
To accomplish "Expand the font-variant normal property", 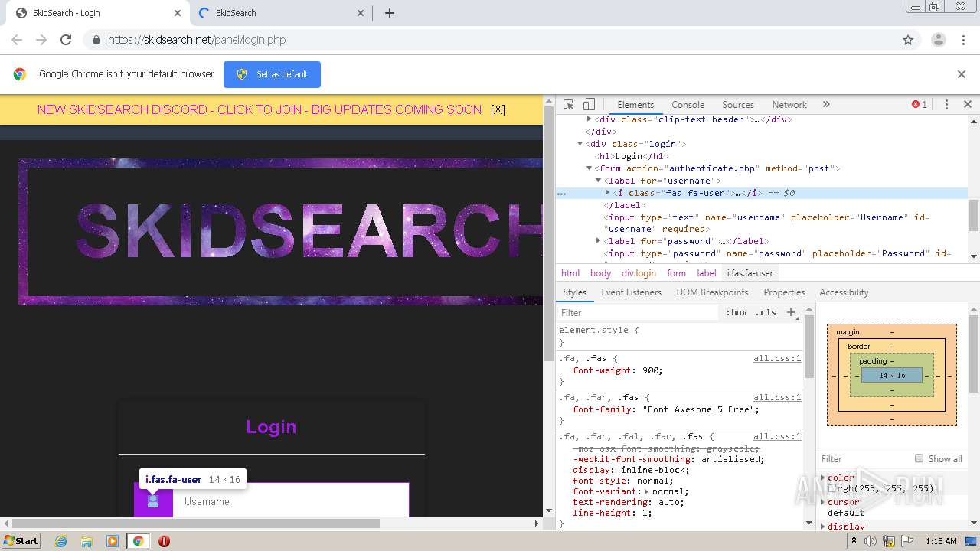I will 647,491.
